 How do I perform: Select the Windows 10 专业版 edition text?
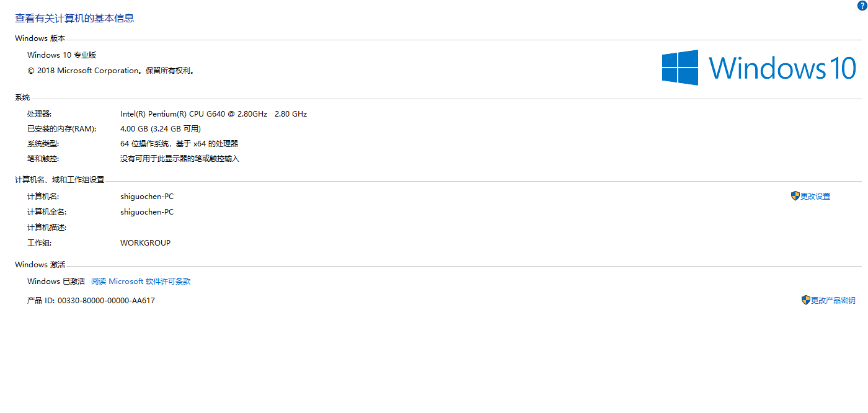62,55
